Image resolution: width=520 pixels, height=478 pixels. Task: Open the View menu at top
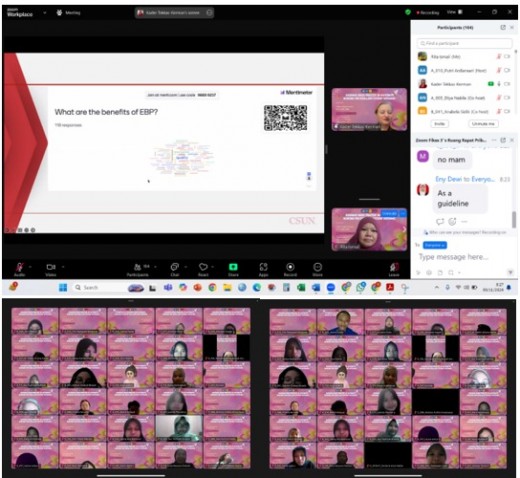tap(454, 12)
